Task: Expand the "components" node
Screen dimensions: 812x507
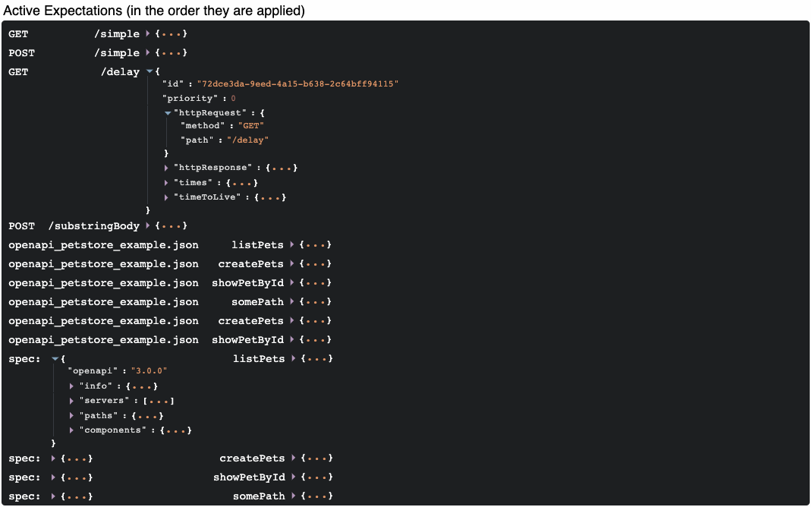Action: coord(71,430)
